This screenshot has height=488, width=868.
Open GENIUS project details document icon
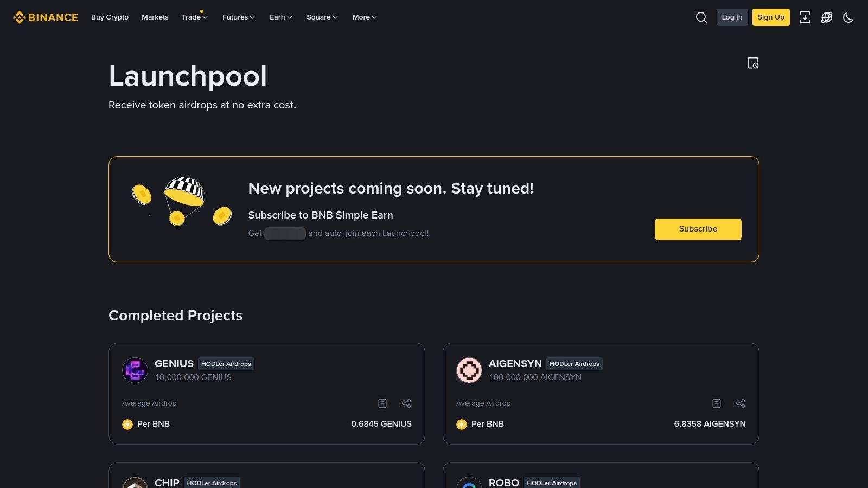click(382, 403)
